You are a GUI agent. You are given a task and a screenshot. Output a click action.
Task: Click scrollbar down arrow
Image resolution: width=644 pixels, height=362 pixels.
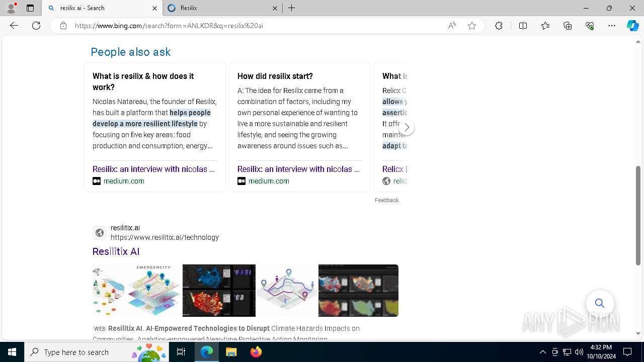coord(638,333)
